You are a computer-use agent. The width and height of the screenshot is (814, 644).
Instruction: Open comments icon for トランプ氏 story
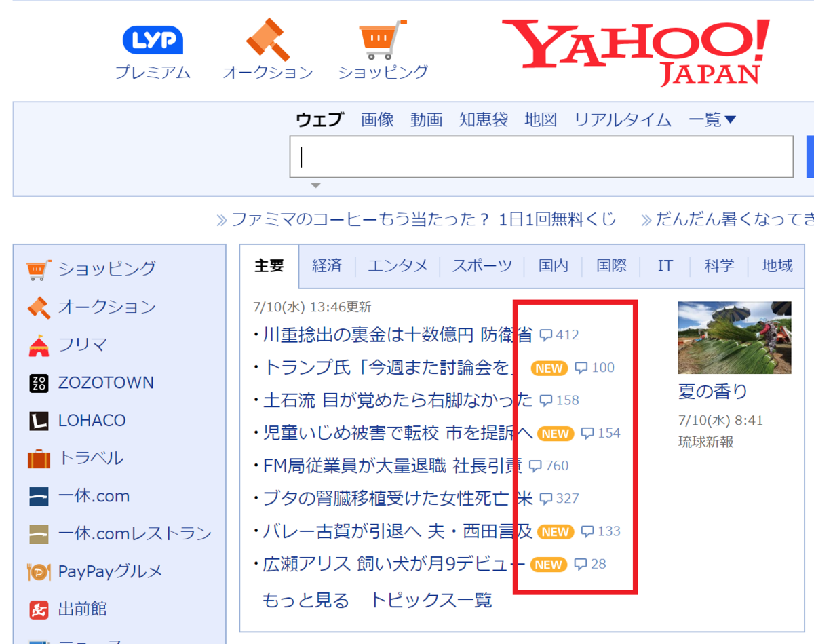[581, 368]
